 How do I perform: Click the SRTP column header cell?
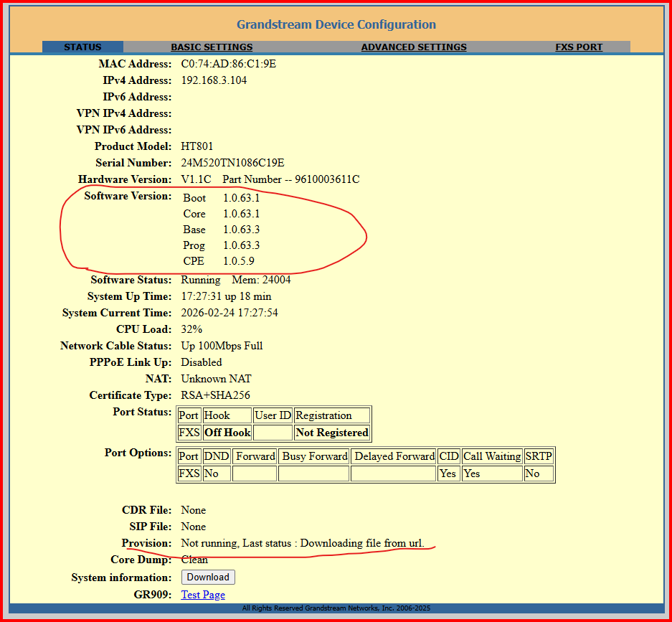pyautogui.click(x=538, y=456)
